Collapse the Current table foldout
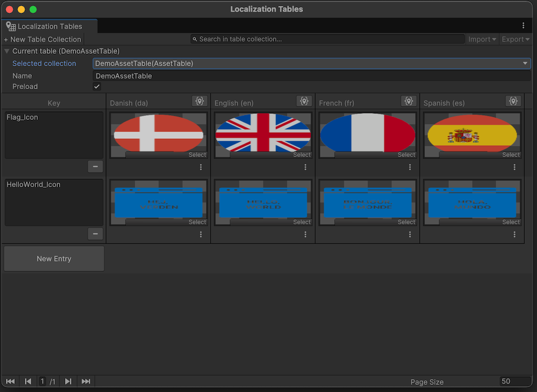 [x=7, y=51]
